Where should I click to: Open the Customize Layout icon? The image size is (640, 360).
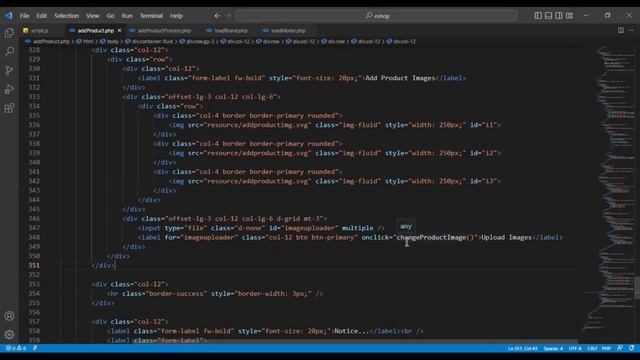tap(569, 16)
